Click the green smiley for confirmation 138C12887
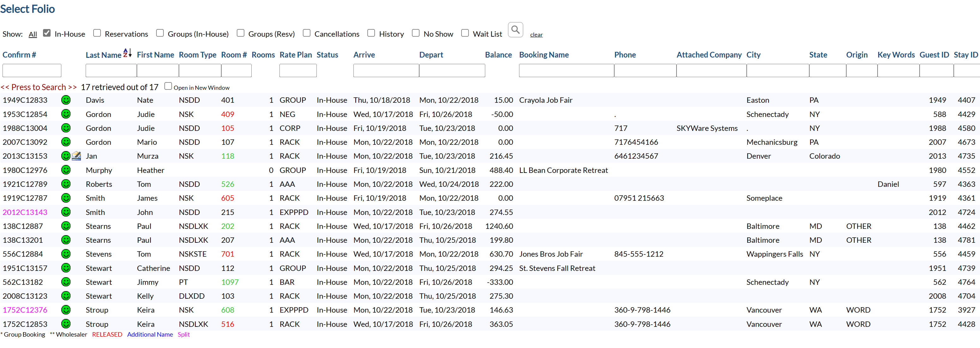This screenshot has height=348, width=980. tap(66, 226)
